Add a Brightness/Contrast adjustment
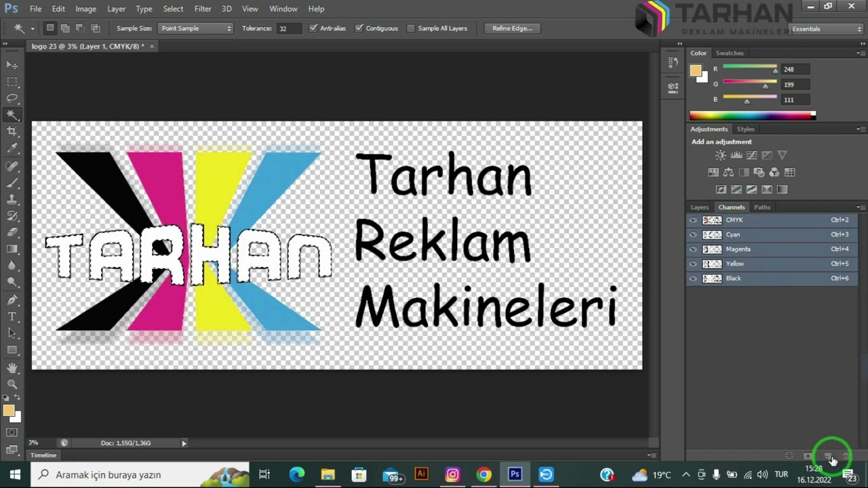This screenshot has width=868, height=488. pyautogui.click(x=720, y=155)
